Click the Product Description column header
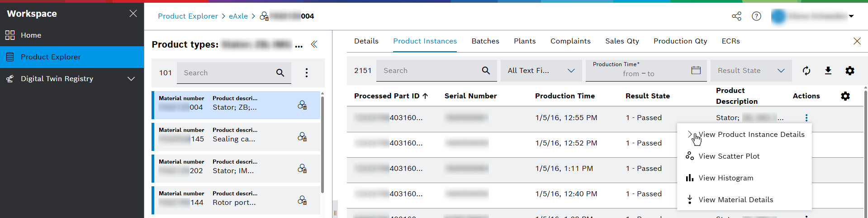 pyautogui.click(x=737, y=96)
